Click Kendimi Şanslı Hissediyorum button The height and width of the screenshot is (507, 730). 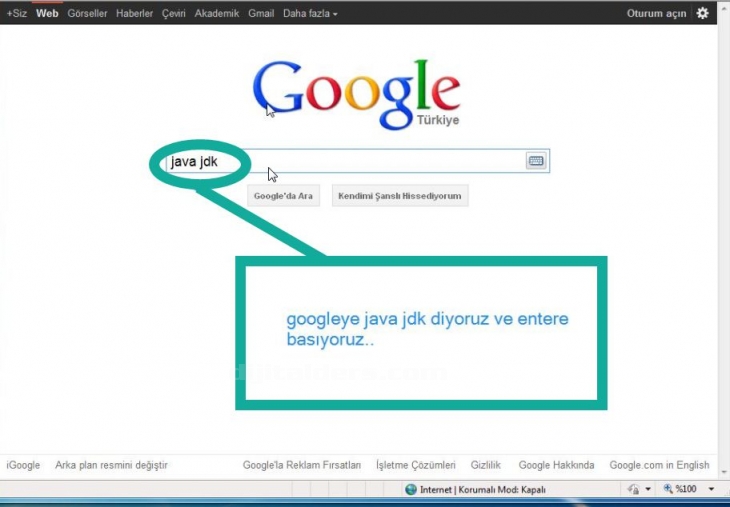400,196
